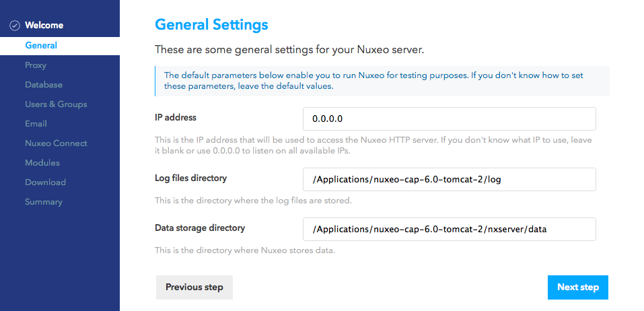
Task: Click the Data storage directory field
Action: pyautogui.click(x=450, y=230)
